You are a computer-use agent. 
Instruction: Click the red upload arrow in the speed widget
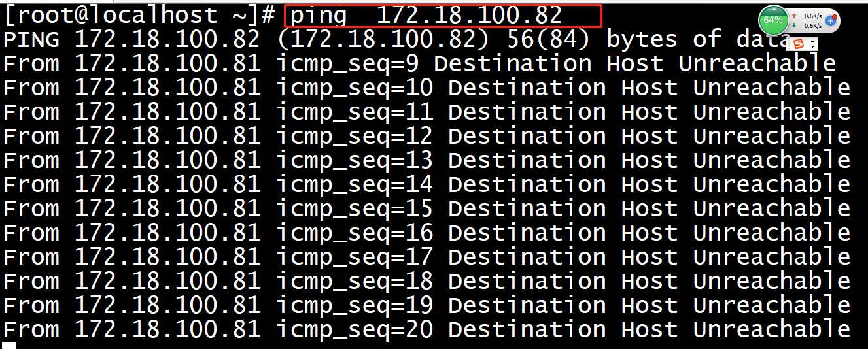[794, 16]
